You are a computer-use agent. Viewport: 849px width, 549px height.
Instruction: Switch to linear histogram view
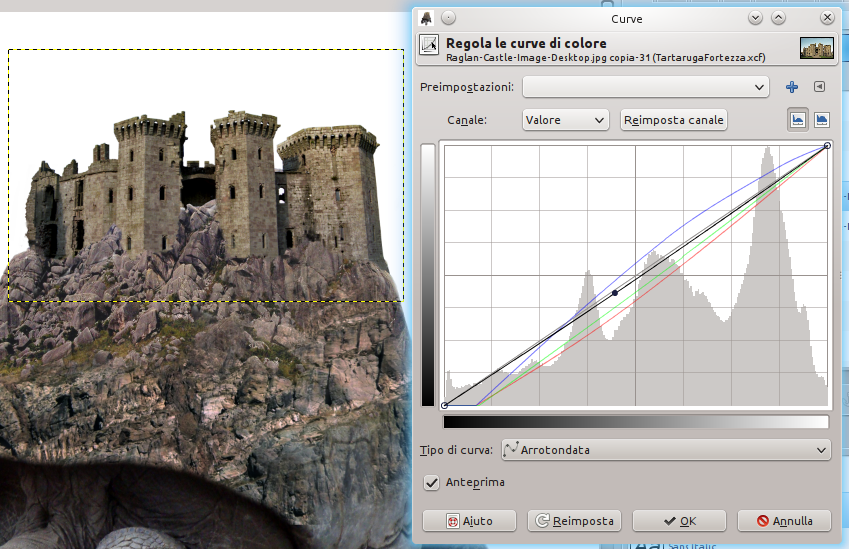[798, 120]
